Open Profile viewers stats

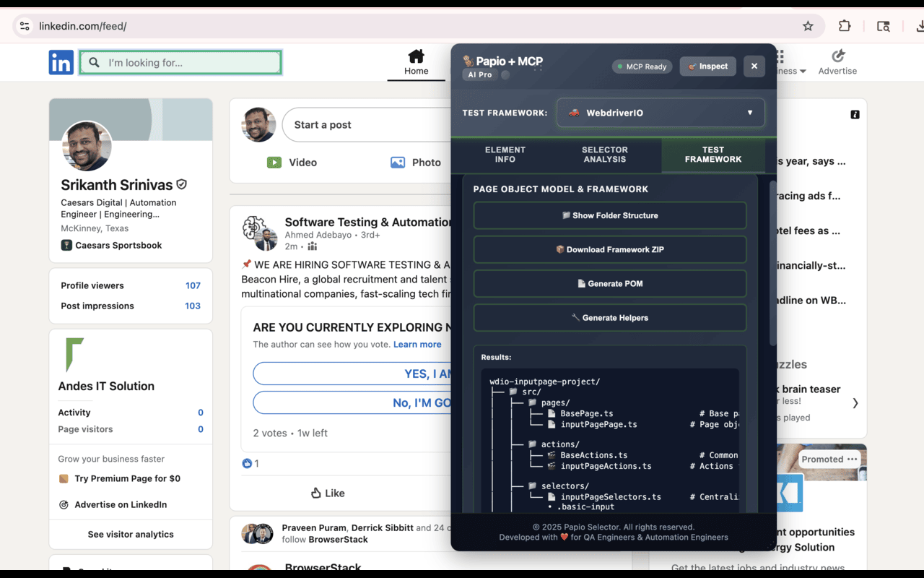click(x=131, y=285)
